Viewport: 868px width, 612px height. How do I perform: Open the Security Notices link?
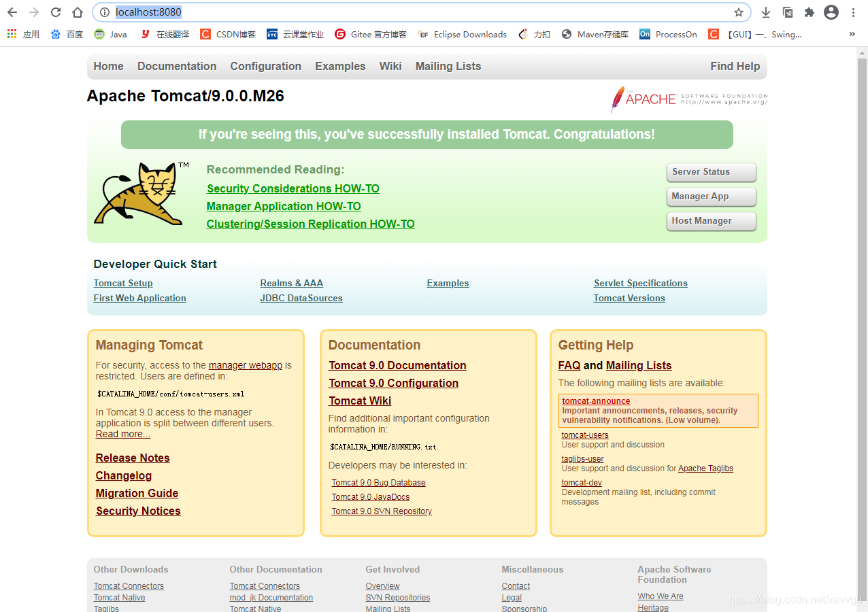pos(138,511)
